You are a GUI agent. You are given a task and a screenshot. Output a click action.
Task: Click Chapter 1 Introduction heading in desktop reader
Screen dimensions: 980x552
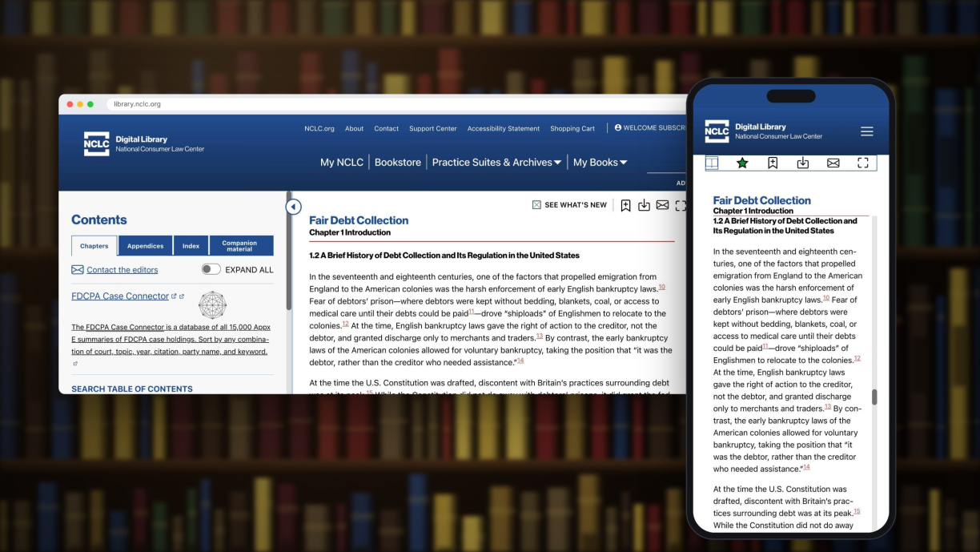[350, 232]
